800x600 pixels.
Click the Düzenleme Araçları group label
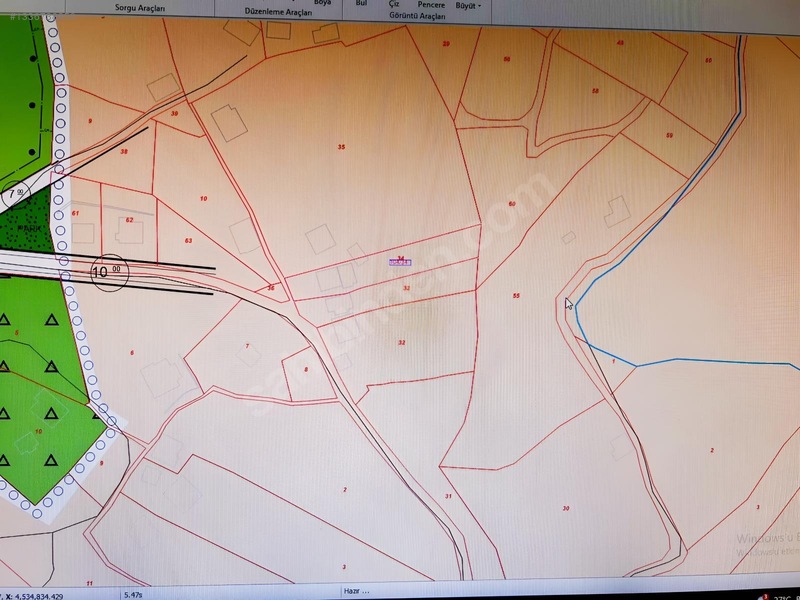pyautogui.click(x=278, y=11)
